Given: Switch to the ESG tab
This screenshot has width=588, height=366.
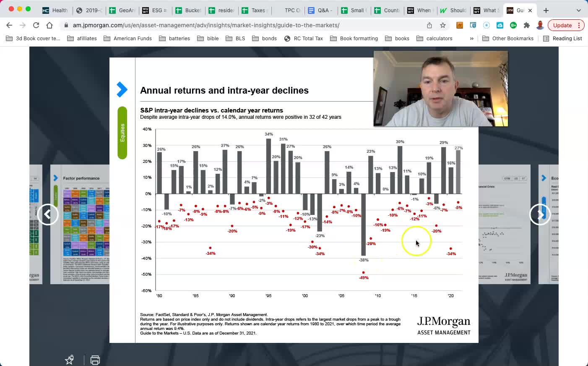Looking at the screenshot, I should coord(154,10).
